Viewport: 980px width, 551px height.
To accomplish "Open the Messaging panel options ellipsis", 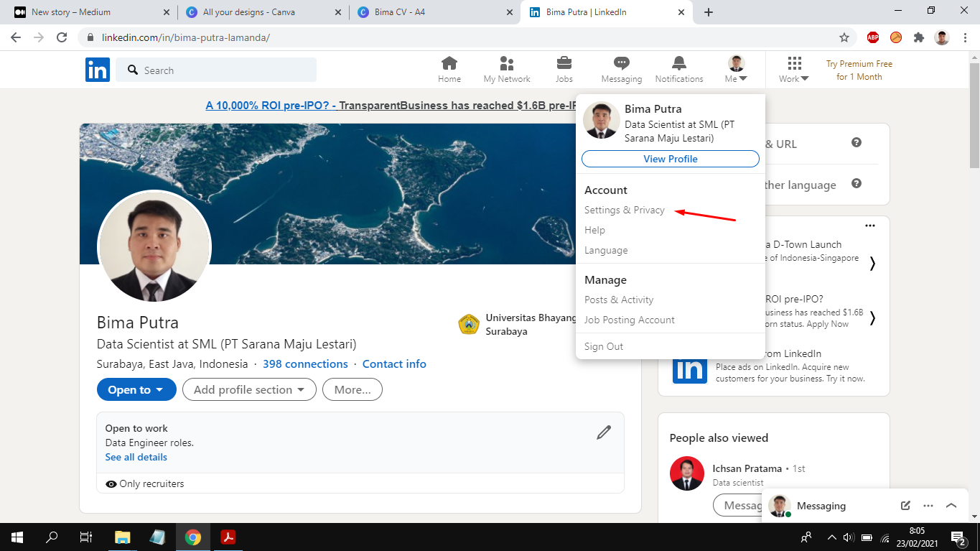I will coord(928,505).
